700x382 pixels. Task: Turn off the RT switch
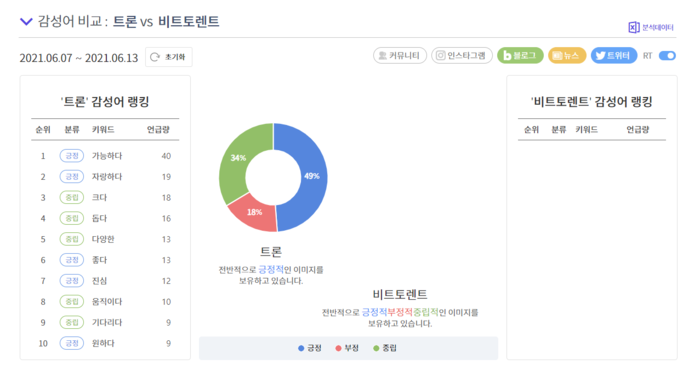click(667, 56)
